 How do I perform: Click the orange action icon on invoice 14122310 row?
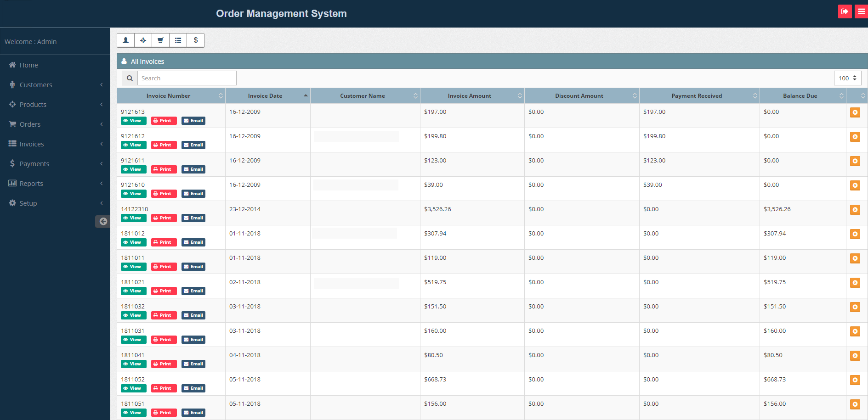pyautogui.click(x=855, y=210)
